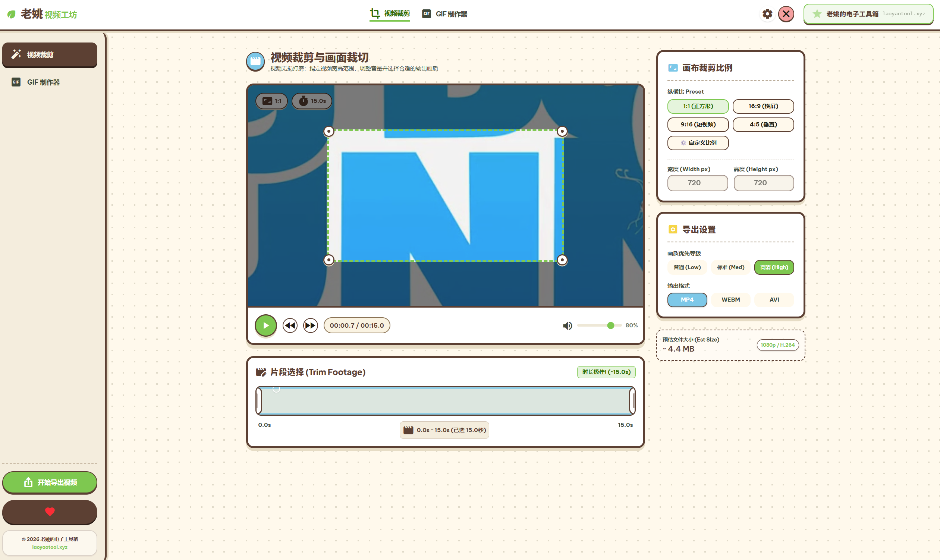Image resolution: width=940 pixels, height=560 pixels.
Task: Click the star icon in the 老姚的电子工具箱 button
Action: click(817, 14)
